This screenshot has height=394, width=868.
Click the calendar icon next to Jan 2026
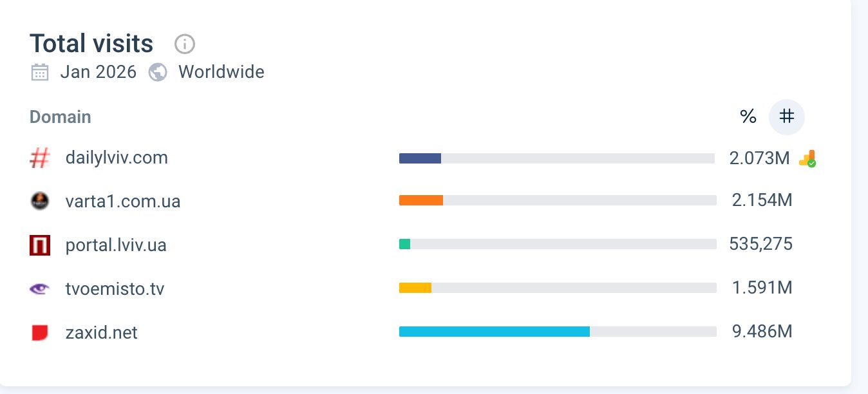(40, 72)
